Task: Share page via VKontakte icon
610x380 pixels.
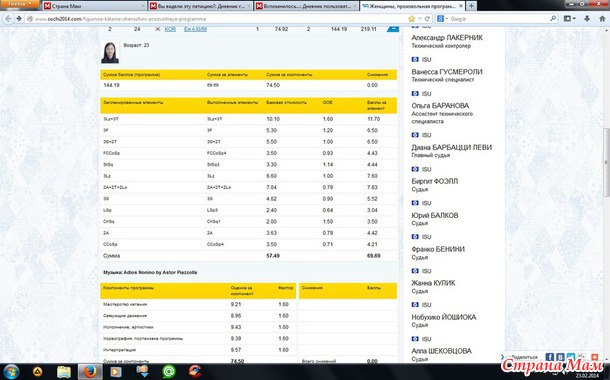Action: 560,357
